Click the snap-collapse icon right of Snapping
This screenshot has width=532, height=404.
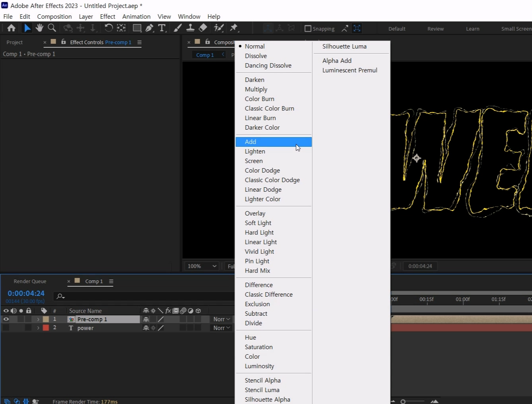coord(345,28)
